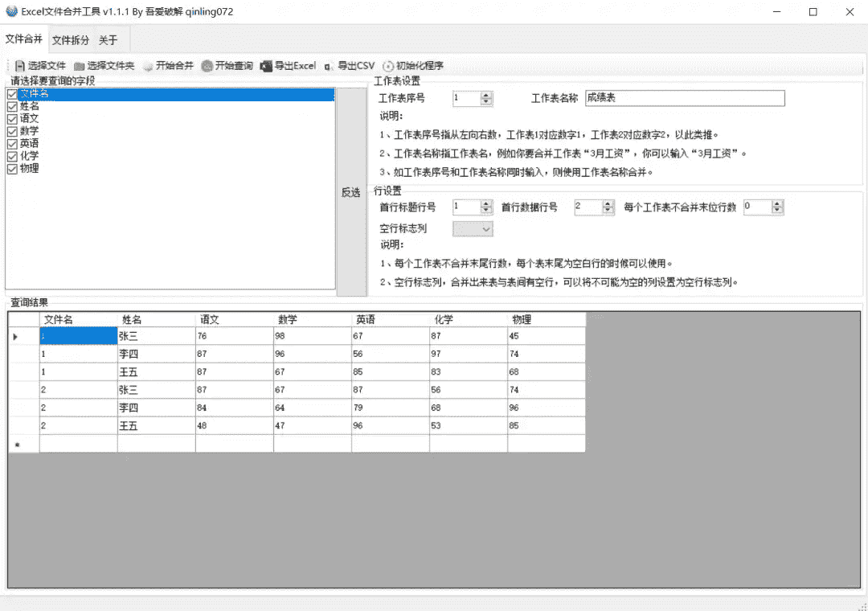The image size is (868, 611).
Task: Export results via 导出Excel icon
Action: click(x=267, y=66)
